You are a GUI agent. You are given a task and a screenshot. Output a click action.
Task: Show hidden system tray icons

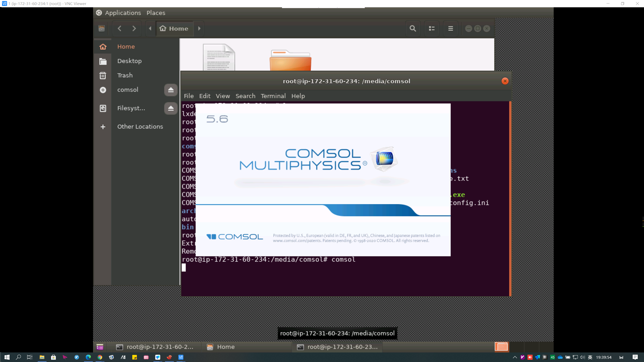point(515,357)
